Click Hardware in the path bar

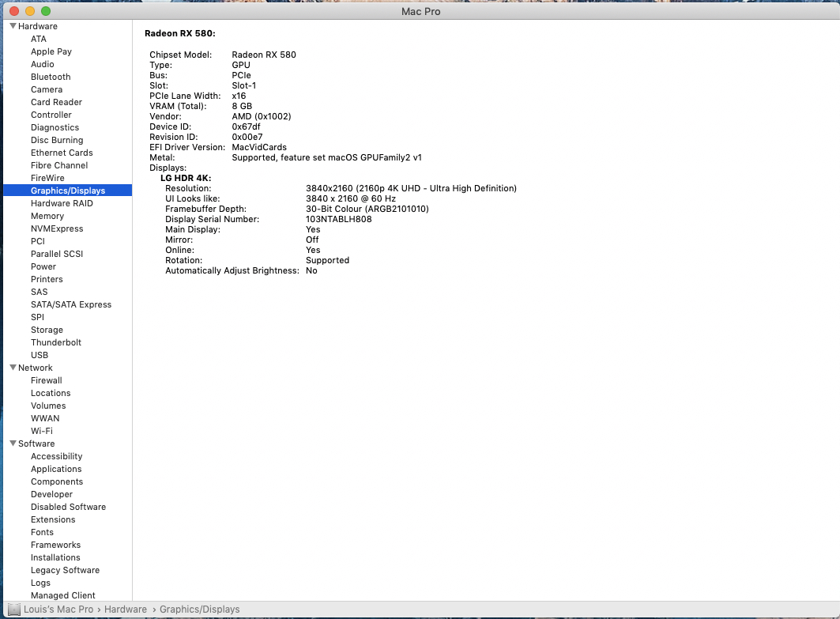pyautogui.click(x=126, y=610)
